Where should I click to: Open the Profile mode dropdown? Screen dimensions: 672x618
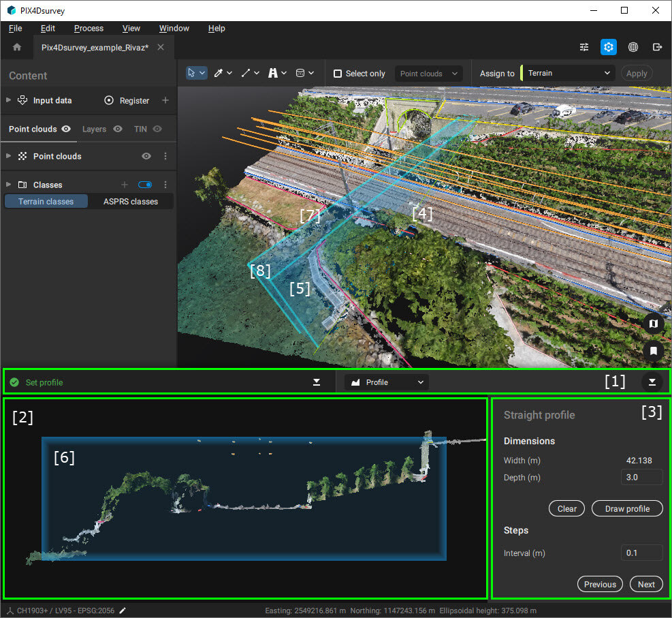click(x=386, y=382)
